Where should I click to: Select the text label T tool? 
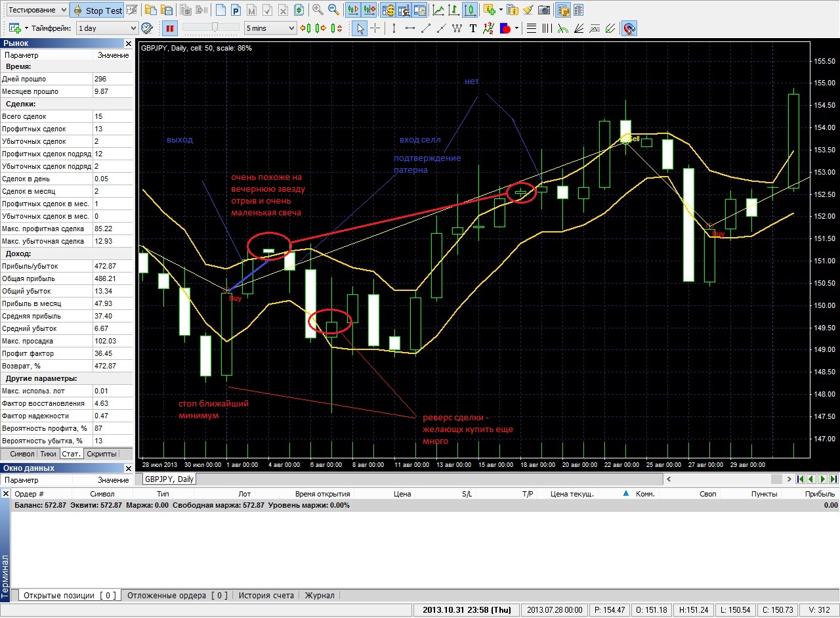473,28
